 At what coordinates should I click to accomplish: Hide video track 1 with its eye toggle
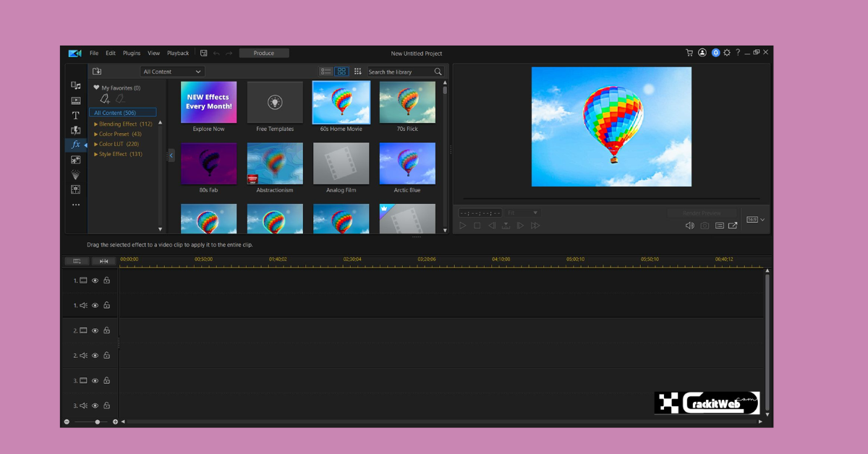[x=95, y=280]
